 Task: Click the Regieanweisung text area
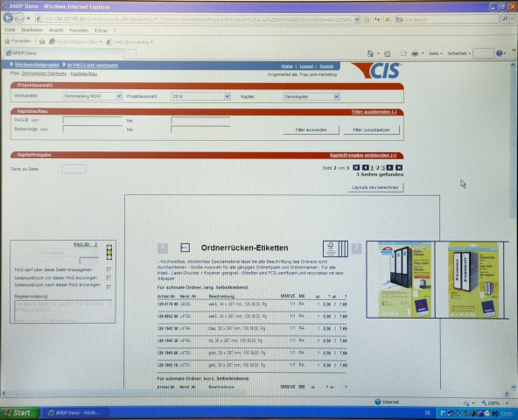pos(64,311)
